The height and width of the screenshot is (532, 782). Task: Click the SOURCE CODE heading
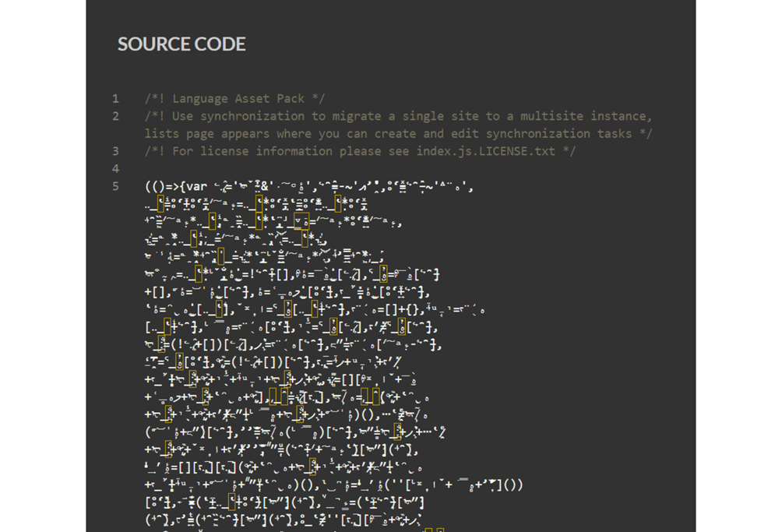click(x=181, y=44)
